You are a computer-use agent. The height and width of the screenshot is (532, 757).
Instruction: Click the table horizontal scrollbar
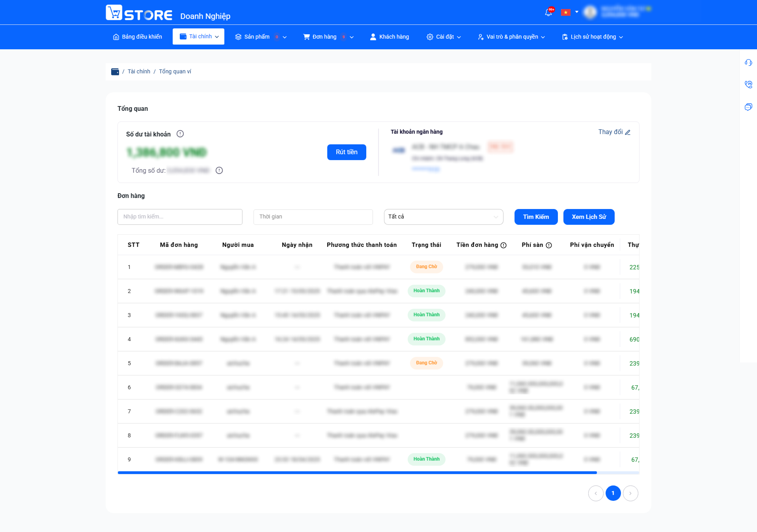tap(357, 473)
